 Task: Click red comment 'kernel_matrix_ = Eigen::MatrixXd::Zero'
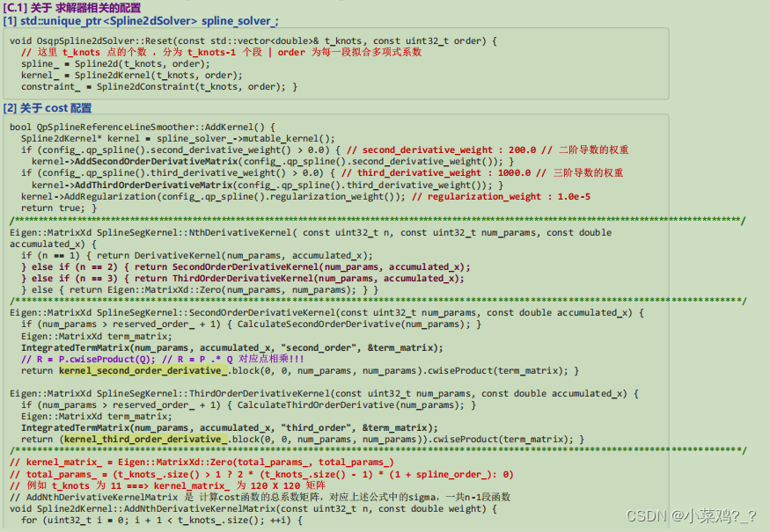click(x=202, y=463)
